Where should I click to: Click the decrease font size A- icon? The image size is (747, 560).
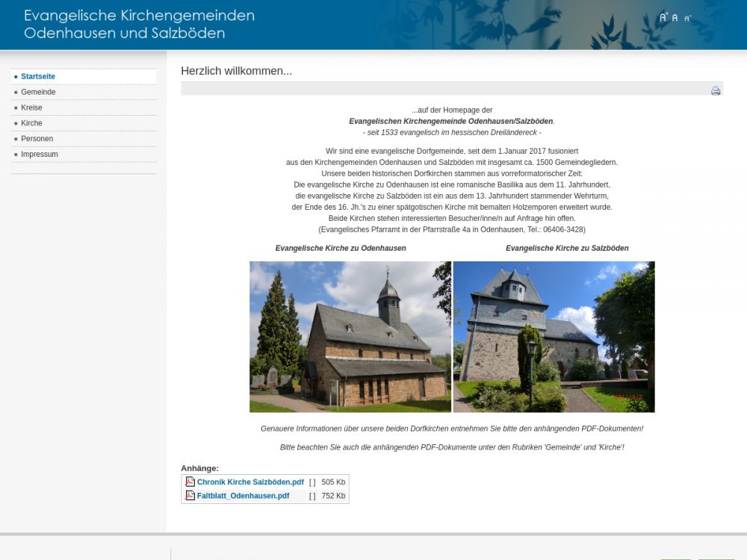(x=688, y=18)
